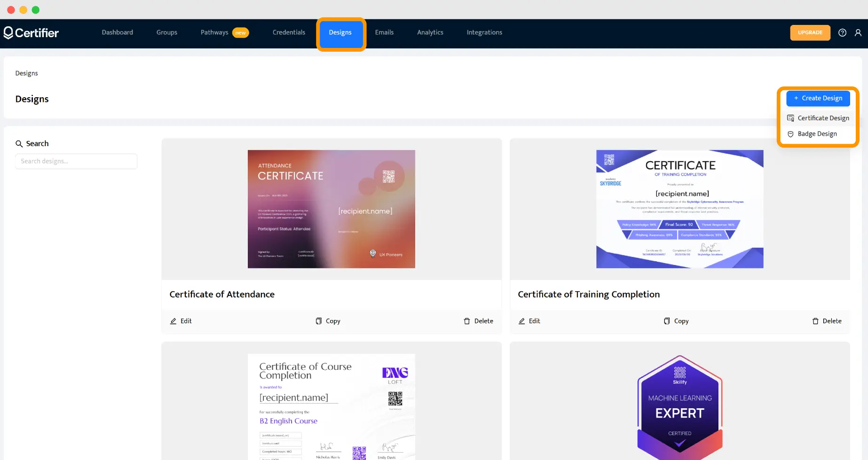The height and width of the screenshot is (460, 868).
Task: Open the Pathways tab
Action: pyautogui.click(x=214, y=32)
